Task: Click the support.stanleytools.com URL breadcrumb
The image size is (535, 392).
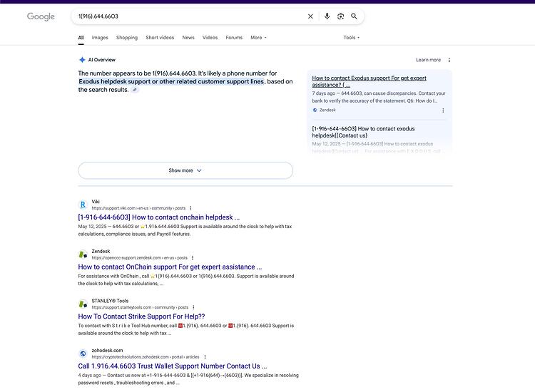Action: click(x=140, y=307)
